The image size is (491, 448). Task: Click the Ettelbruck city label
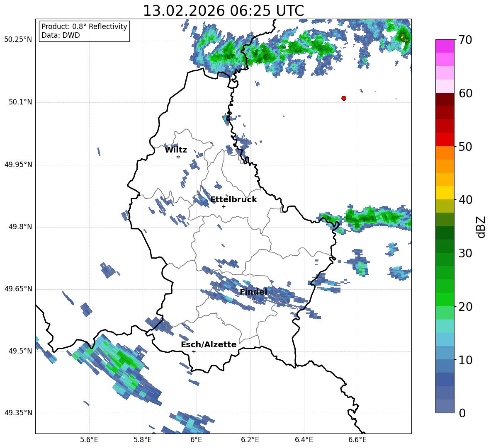click(x=233, y=200)
